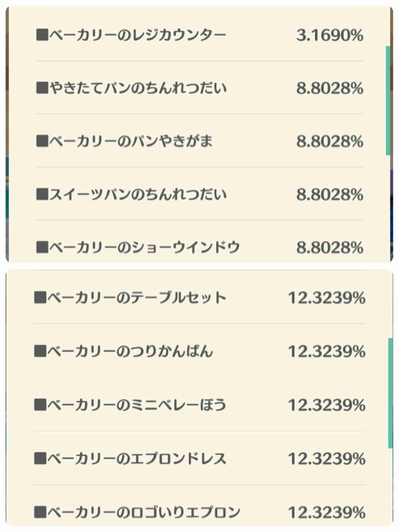Click the green scrollbar thumb in the lower list
Screen dimensions: 399x532
tap(390, 393)
